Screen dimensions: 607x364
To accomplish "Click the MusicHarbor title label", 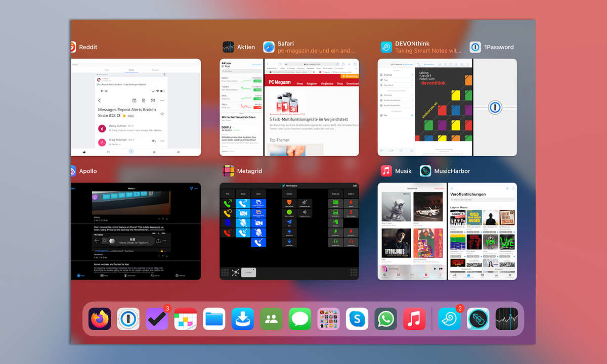I will pos(452,171).
